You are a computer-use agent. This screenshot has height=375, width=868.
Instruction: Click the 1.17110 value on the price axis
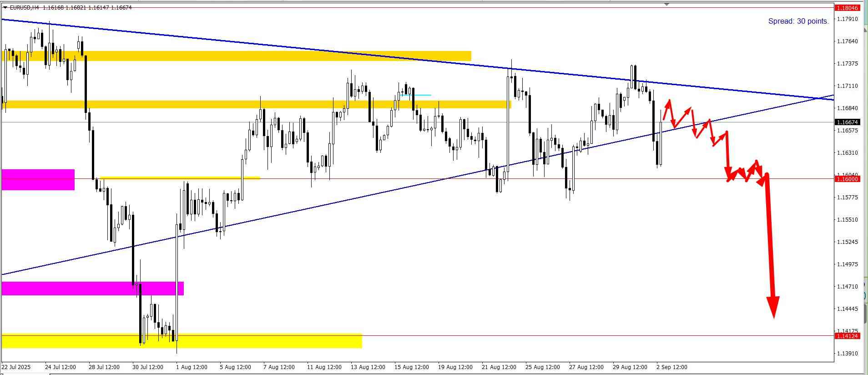click(x=848, y=86)
